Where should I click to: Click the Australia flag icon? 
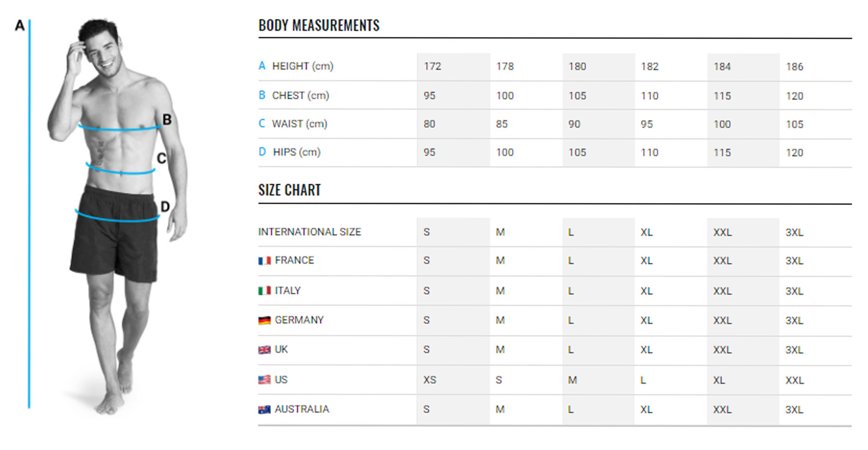tap(264, 410)
